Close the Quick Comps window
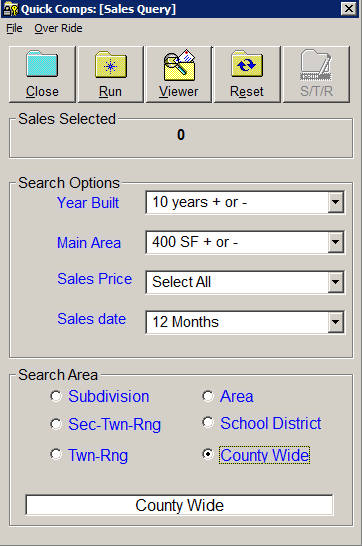 tap(349, 9)
